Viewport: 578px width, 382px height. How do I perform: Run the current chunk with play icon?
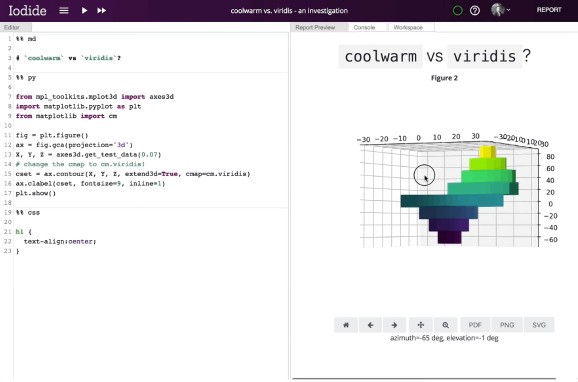[84, 10]
